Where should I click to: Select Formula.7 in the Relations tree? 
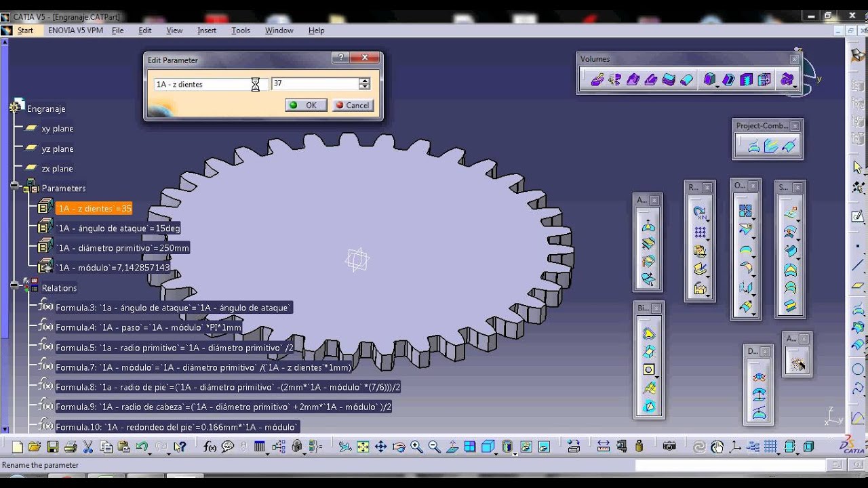coord(204,367)
